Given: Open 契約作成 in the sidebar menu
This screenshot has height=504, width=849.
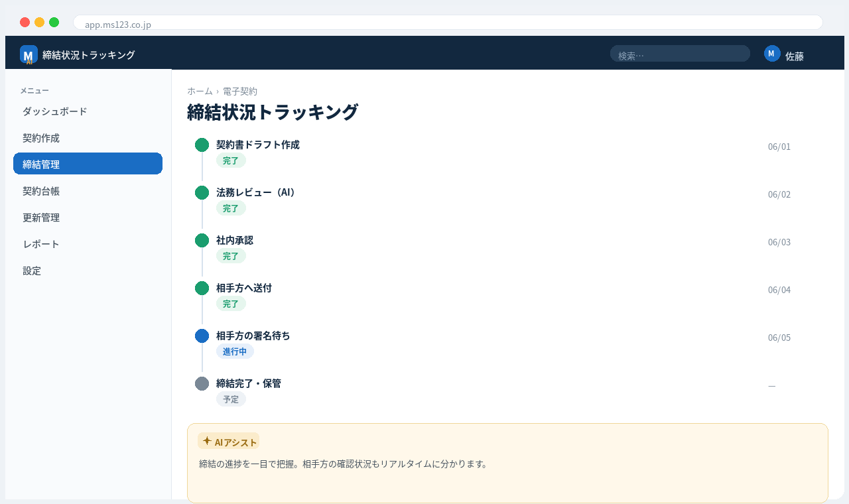Looking at the screenshot, I should pyautogui.click(x=88, y=137).
